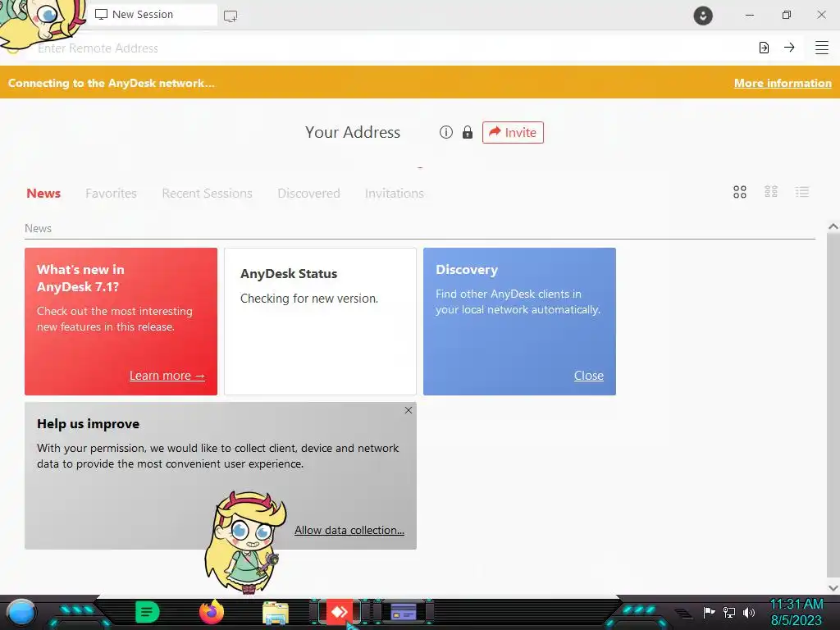Select the Favorites tab
The width and height of the screenshot is (840, 630).
(111, 194)
